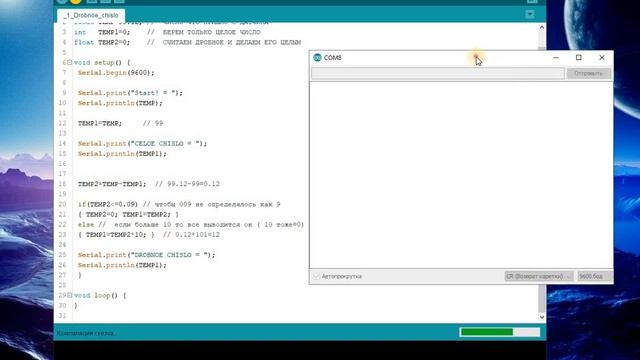The width and height of the screenshot is (640, 360).
Task: Click the Serial.print("Start! = "); line
Action: (130, 93)
